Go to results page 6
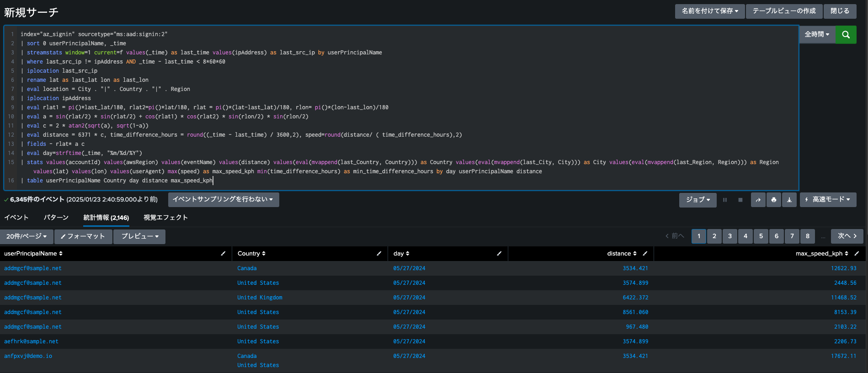 coord(777,236)
